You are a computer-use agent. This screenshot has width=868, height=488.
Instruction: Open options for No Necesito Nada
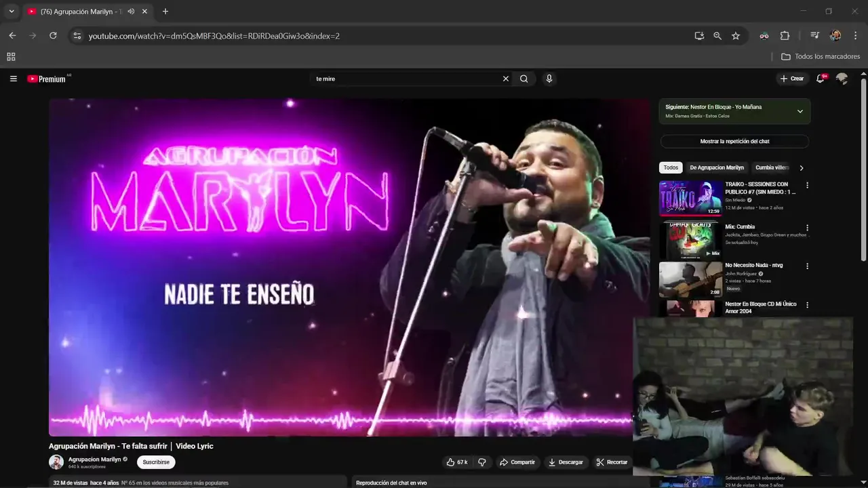tap(807, 266)
